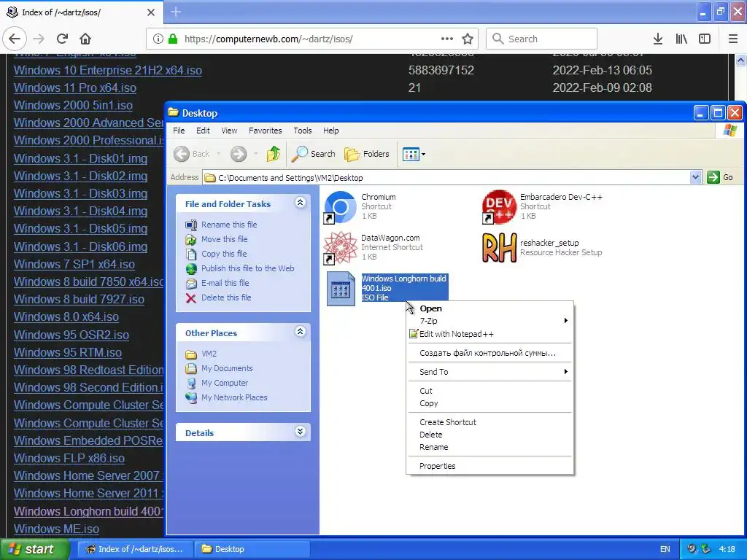The height and width of the screenshot is (560, 747).
Task: Click Rename this file task
Action: pyautogui.click(x=228, y=225)
